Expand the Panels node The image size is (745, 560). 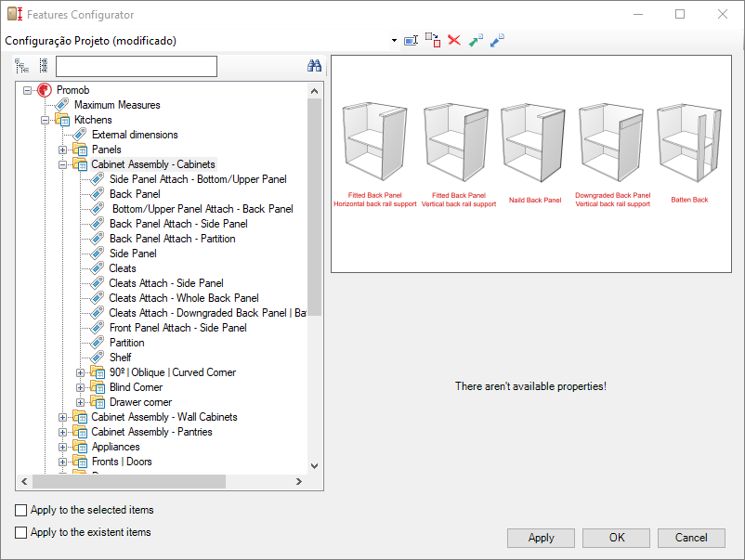tap(63, 150)
